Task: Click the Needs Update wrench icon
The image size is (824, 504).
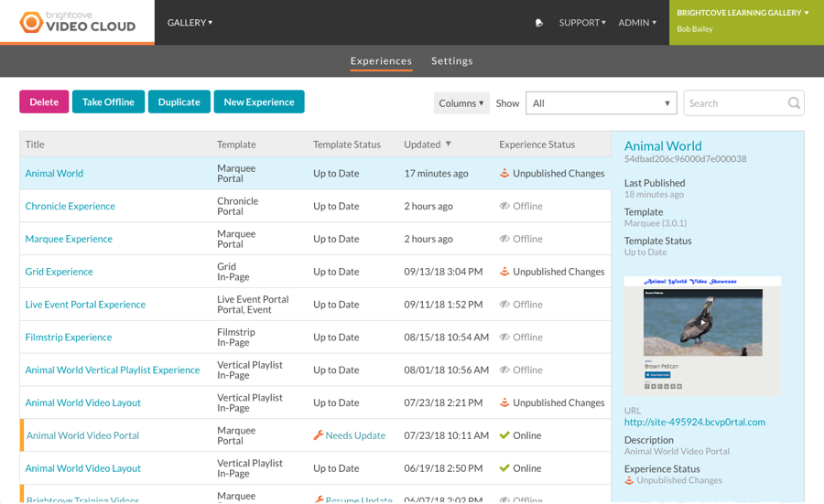Action: (x=318, y=435)
